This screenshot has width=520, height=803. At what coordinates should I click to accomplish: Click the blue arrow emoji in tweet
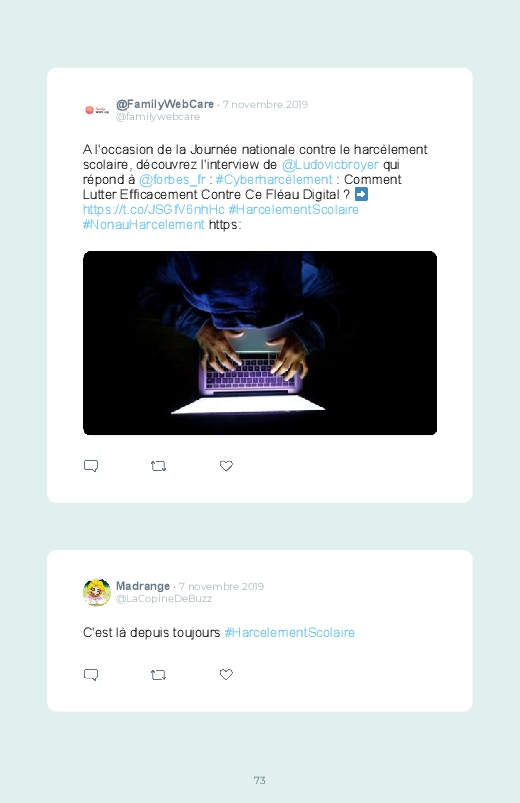361,194
